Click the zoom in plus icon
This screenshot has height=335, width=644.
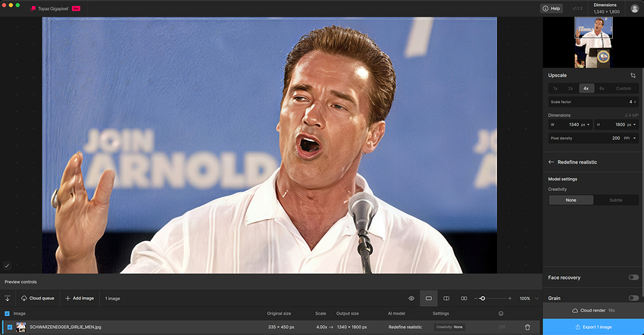tap(510, 299)
